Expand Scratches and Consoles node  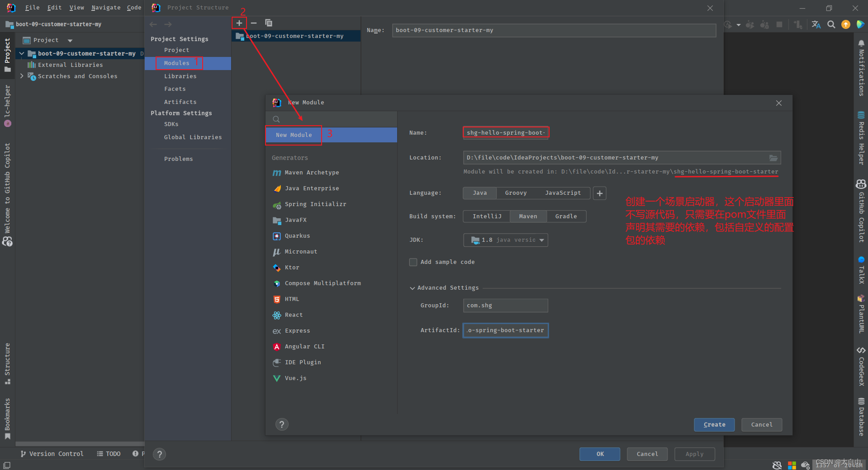21,76
